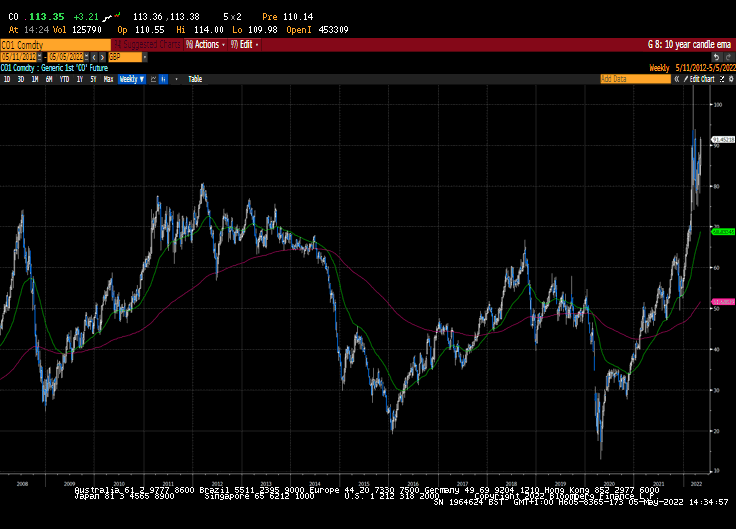
Task: Click the mini sparkline icon beside price change
Action: pos(112,17)
